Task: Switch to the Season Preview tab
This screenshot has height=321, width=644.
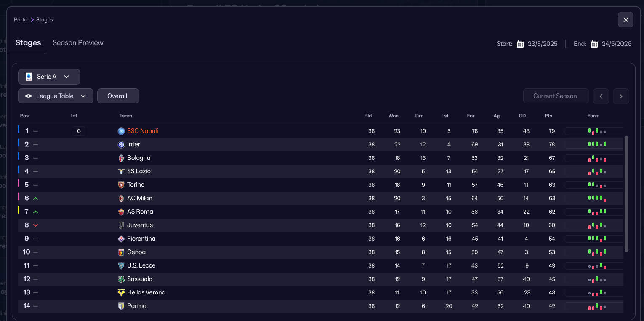Action: (78, 43)
